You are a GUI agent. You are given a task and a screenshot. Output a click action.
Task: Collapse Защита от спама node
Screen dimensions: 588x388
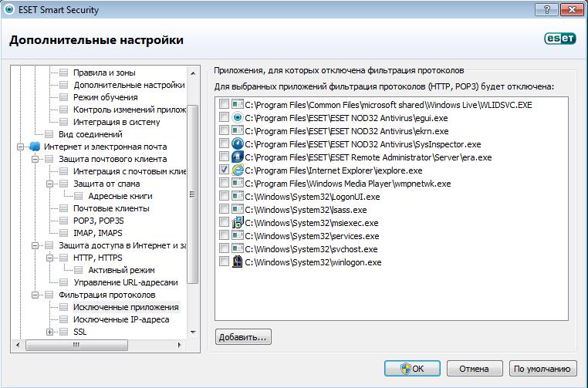[x=50, y=184]
